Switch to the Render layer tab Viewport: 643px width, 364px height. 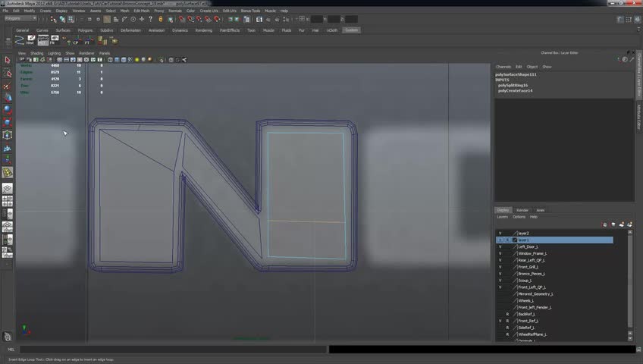pyautogui.click(x=522, y=210)
